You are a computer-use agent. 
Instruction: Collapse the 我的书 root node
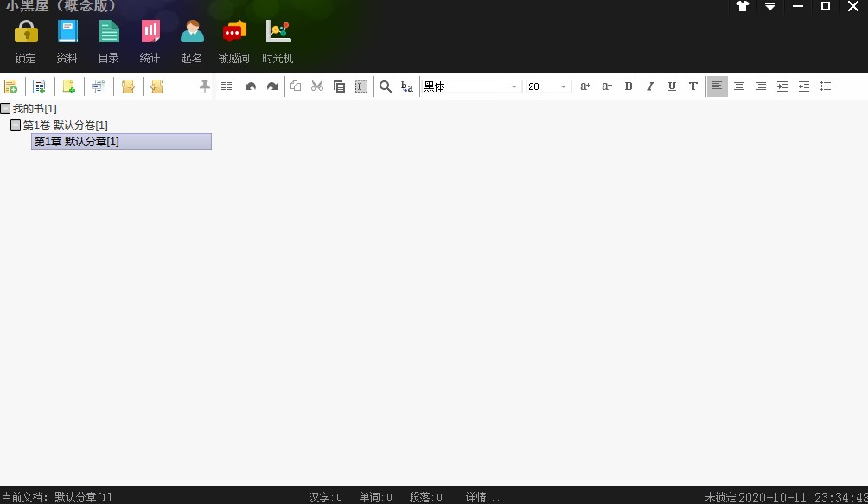click(x=5, y=109)
